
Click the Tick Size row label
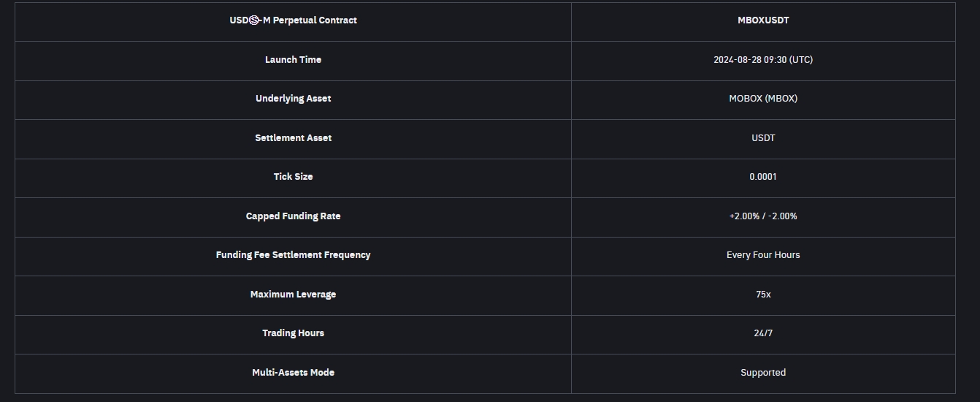pos(293,177)
